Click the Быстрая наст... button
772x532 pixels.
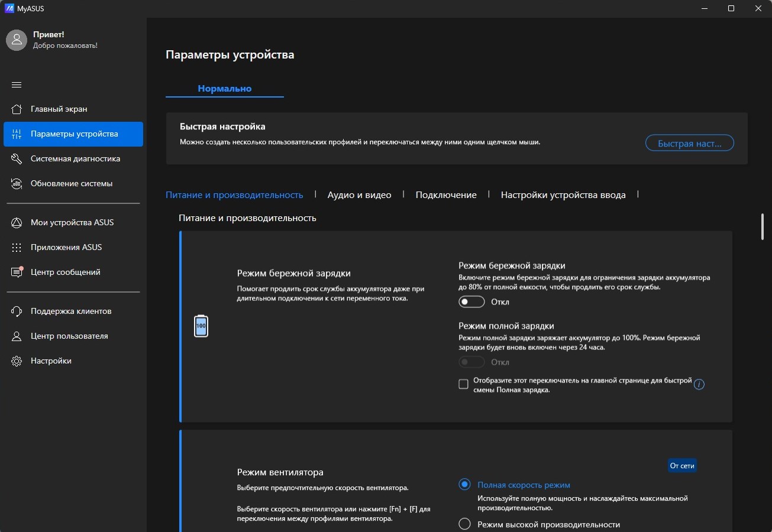click(689, 143)
